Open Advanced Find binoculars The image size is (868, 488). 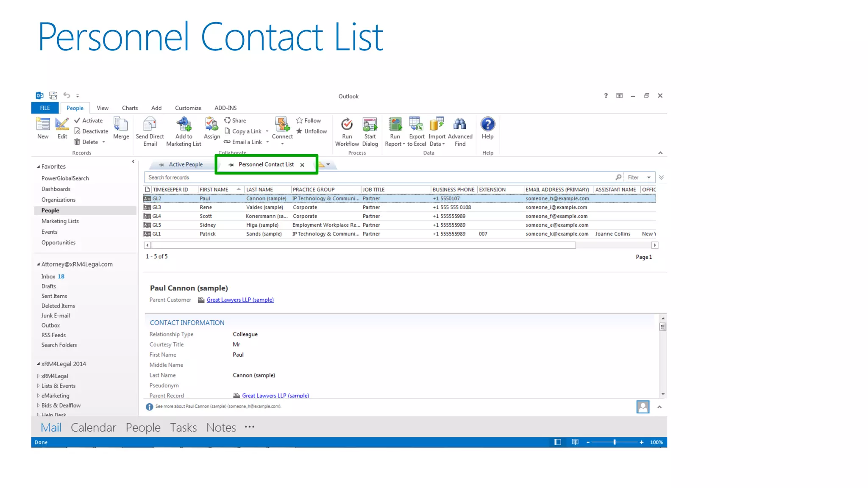click(x=460, y=124)
